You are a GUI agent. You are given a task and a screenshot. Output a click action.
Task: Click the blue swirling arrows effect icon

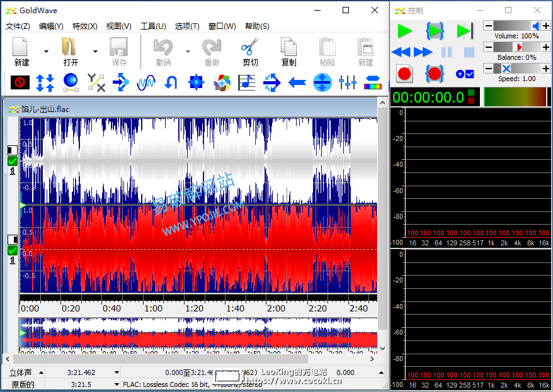(272, 83)
